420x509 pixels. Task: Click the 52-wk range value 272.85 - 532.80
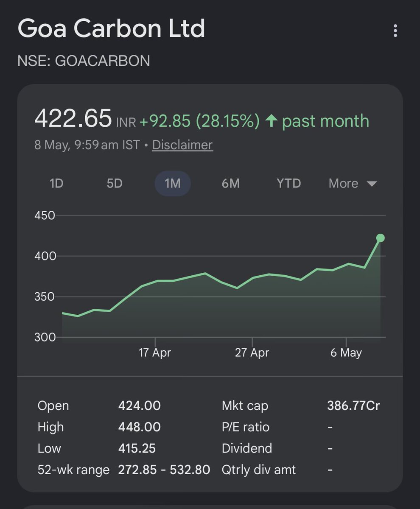click(x=164, y=470)
